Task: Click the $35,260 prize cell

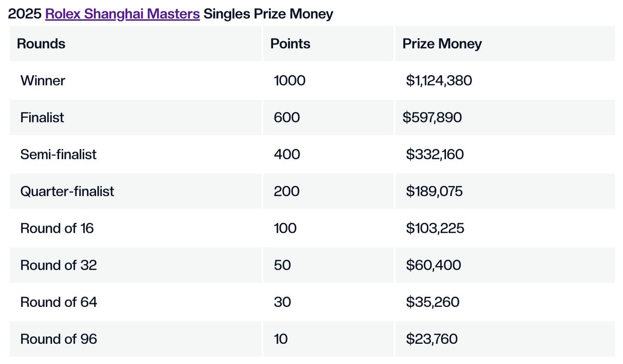Action: (x=432, y=302)
